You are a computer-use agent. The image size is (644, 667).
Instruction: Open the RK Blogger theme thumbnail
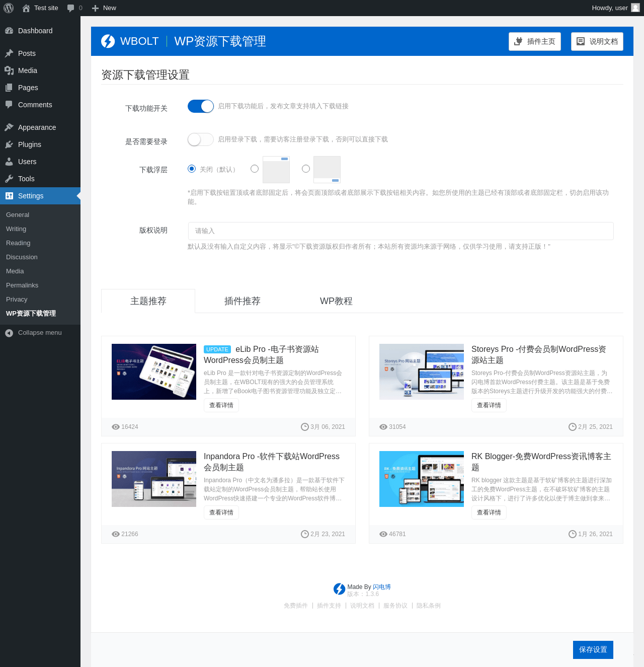tap(422, 479)
